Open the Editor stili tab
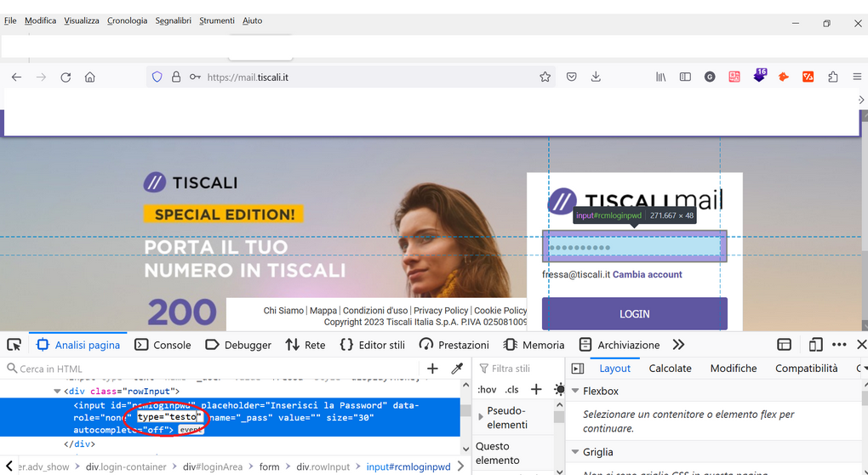 [373, 345]
